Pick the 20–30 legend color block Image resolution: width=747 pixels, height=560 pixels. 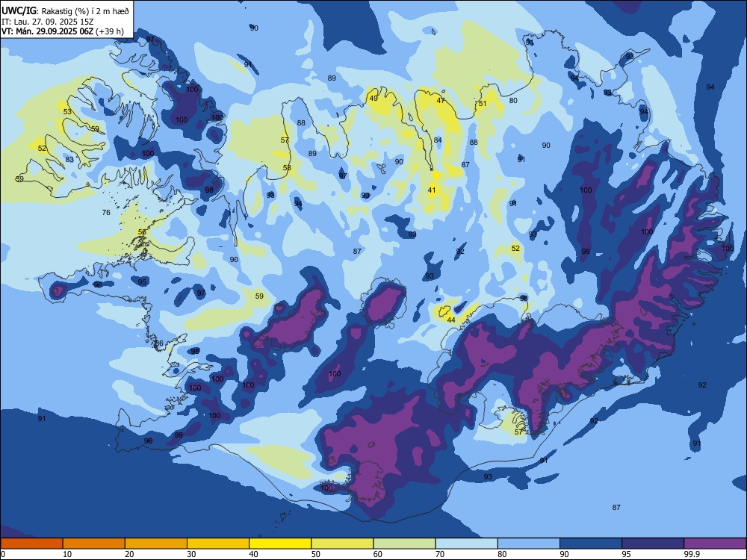click(x=156, y=544)
